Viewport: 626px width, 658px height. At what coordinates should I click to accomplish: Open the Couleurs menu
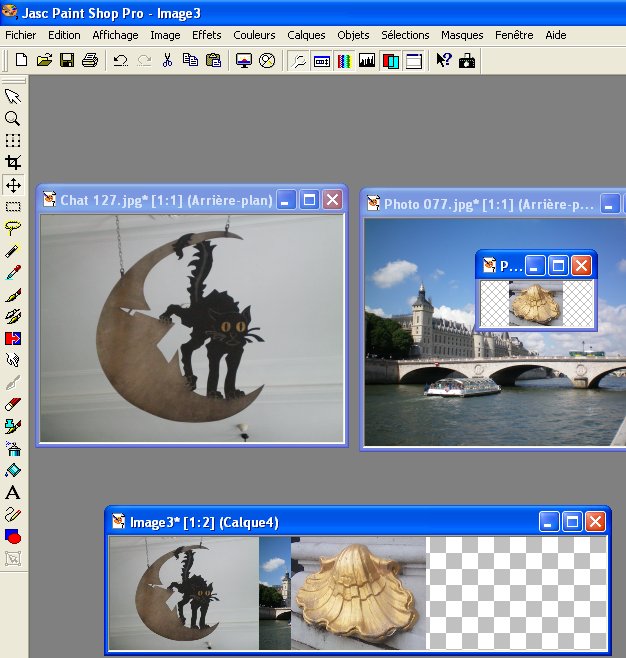coord(254,35)
